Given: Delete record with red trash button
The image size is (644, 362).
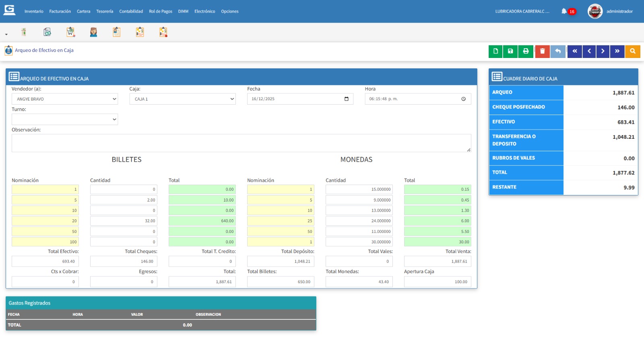Looking at the screenshot, I should pos(542,51).
